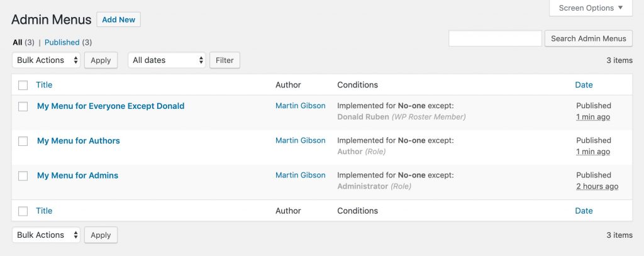Tick checkbox for My Menu for Everyone Except Donald
The height and width of the screenshot is (256, 644).
23,106
